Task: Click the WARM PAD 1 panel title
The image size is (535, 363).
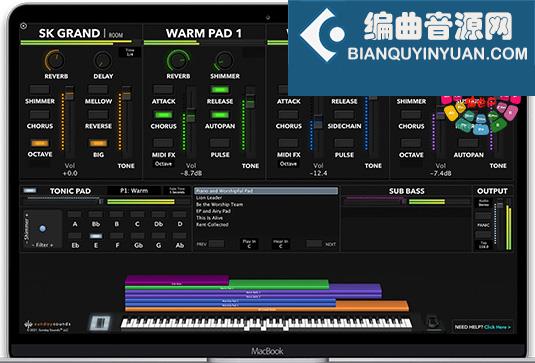Action: coord(204,33)
